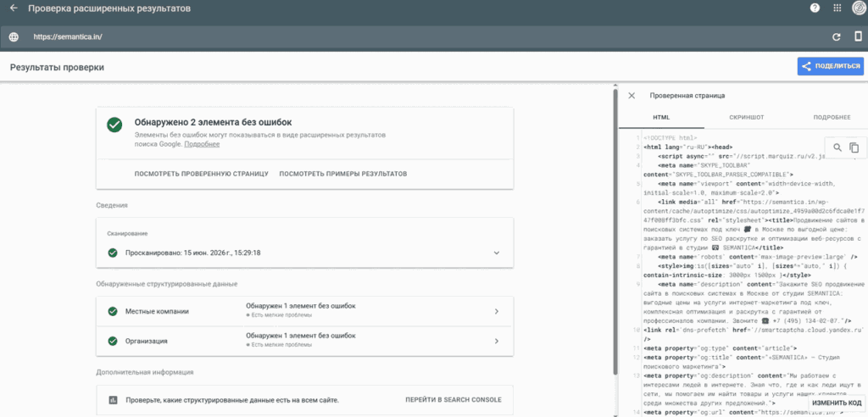This screenshot has height=417, width=868.
Task: Search the code with the magnifier icon
Action: point(837,147)
